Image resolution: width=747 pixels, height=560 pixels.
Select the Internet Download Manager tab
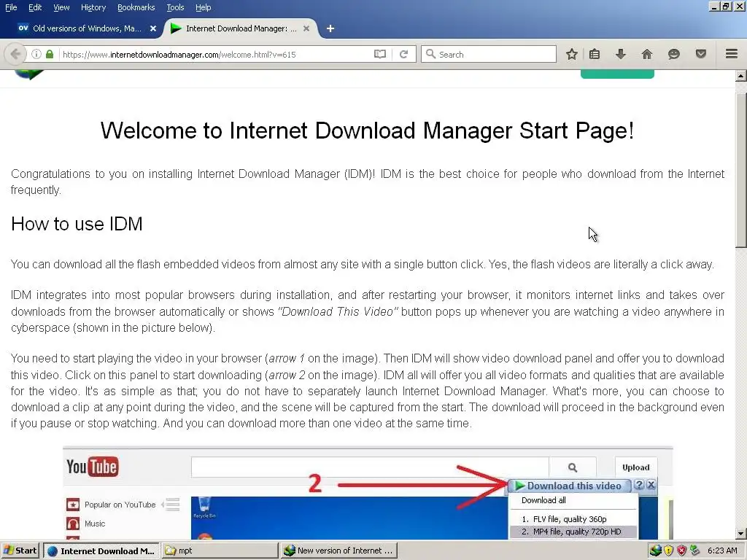[241, 28]
